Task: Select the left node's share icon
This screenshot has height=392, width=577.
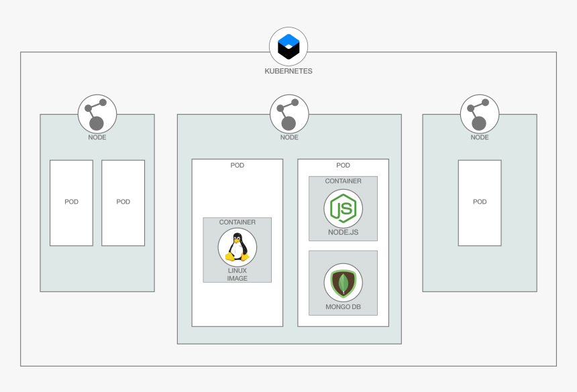Action: 97,114
